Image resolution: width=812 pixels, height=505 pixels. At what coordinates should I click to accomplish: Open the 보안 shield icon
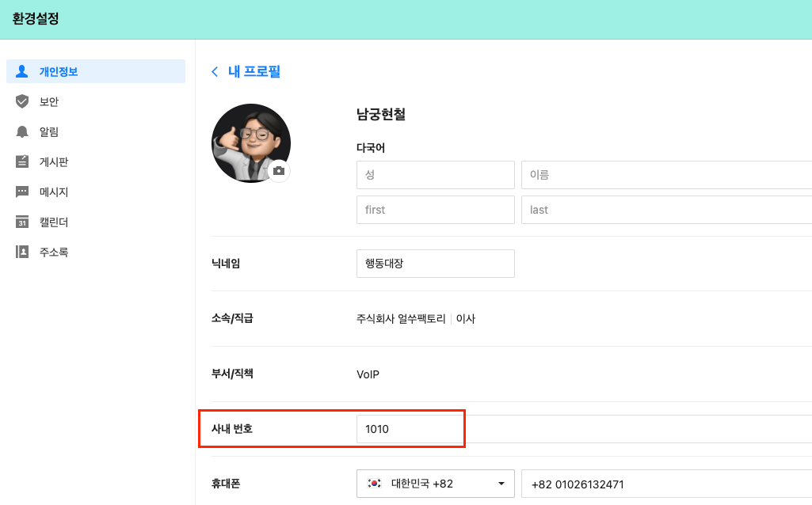coord(21,101)
